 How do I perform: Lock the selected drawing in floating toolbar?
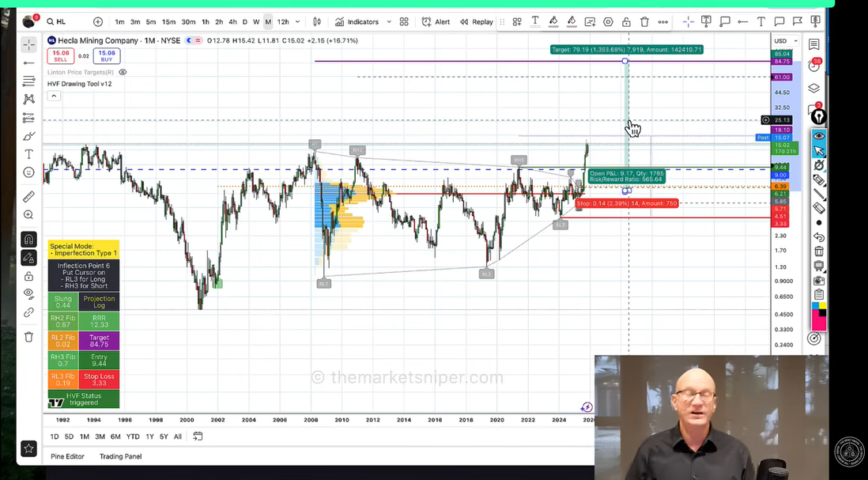click(626, 22)
